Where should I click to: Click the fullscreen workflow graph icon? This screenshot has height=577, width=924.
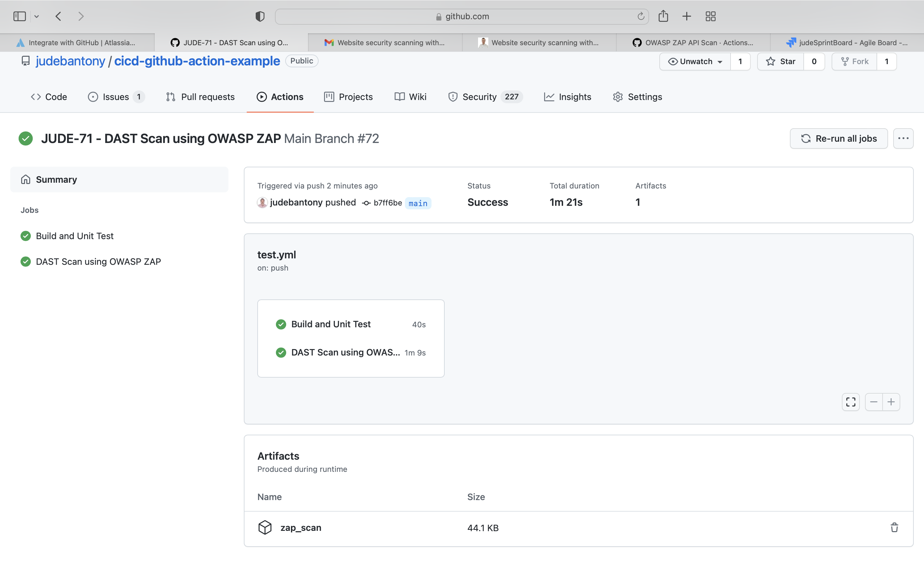tap(850, 402)
